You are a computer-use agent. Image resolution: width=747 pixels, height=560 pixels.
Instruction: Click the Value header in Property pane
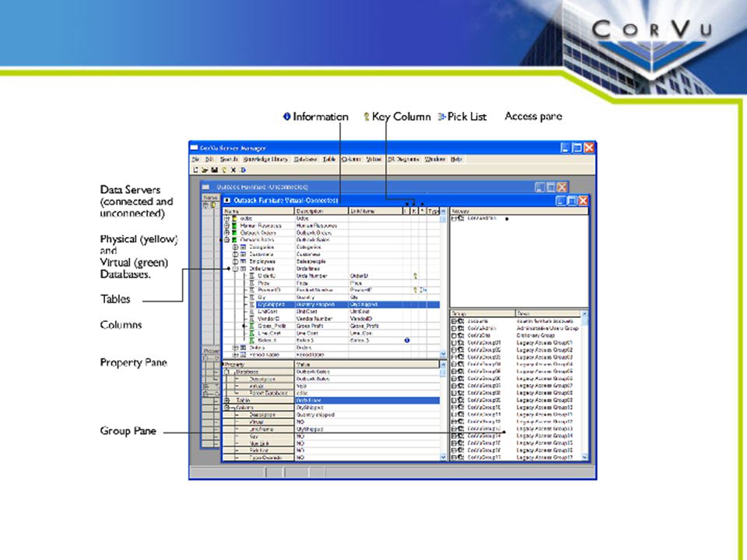(x=367, y=364)
